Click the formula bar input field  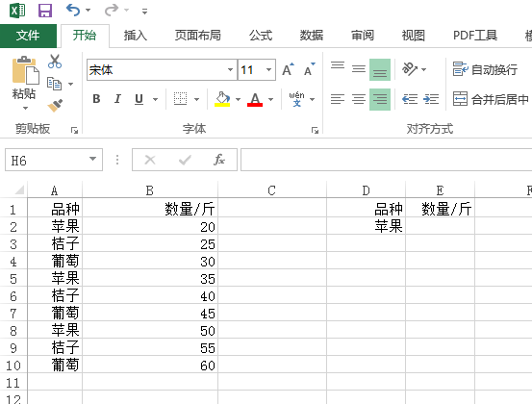(386, 160)
